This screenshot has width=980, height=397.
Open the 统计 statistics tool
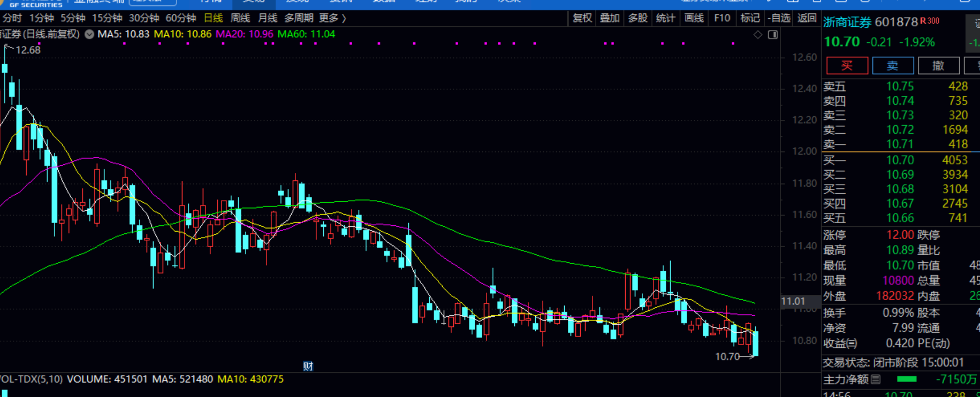point(665,18)
